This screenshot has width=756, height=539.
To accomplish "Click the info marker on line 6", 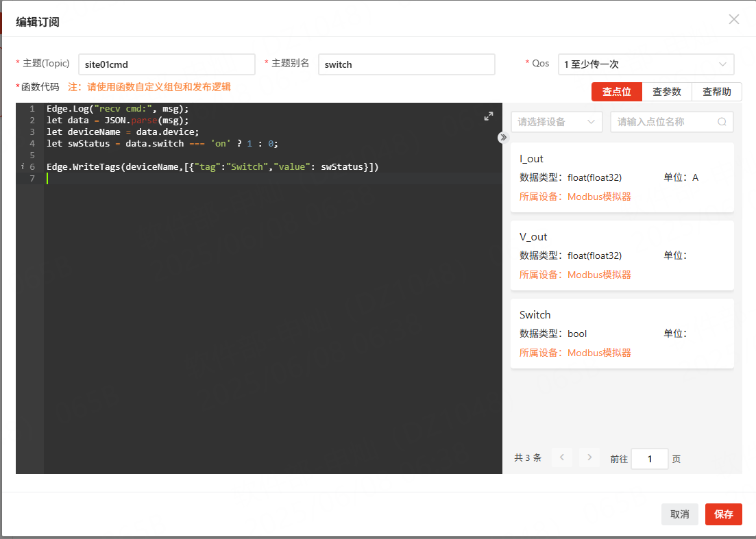I will 23,166.
